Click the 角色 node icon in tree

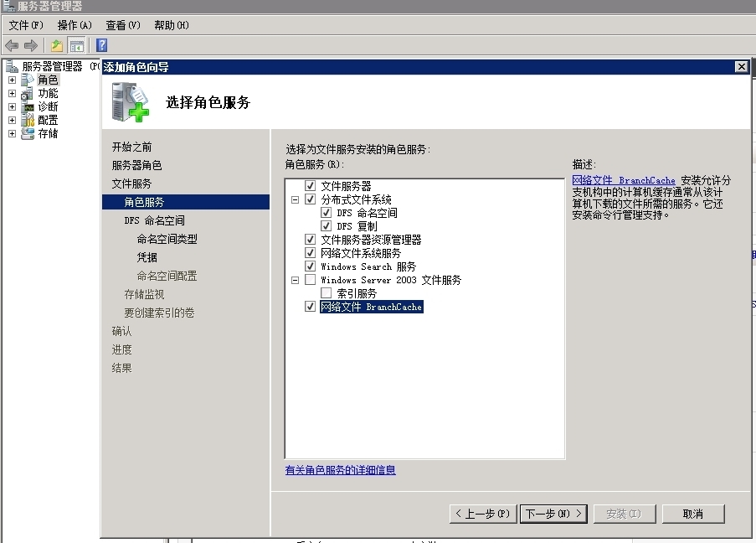click(28, 80)
